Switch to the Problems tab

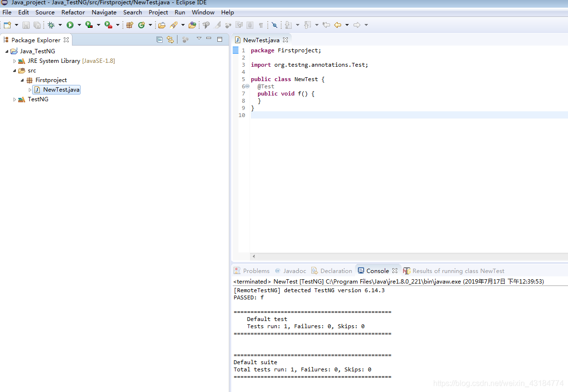[252, 271]
